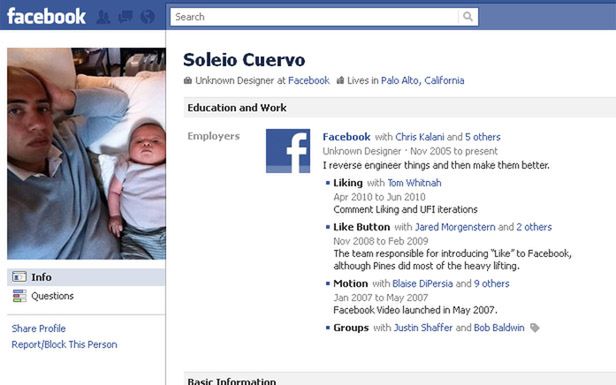Image resolution: width=616 pixels, height=385 pixels.
Task: Click the Motion project title
Action: click(x=350, y=284)
